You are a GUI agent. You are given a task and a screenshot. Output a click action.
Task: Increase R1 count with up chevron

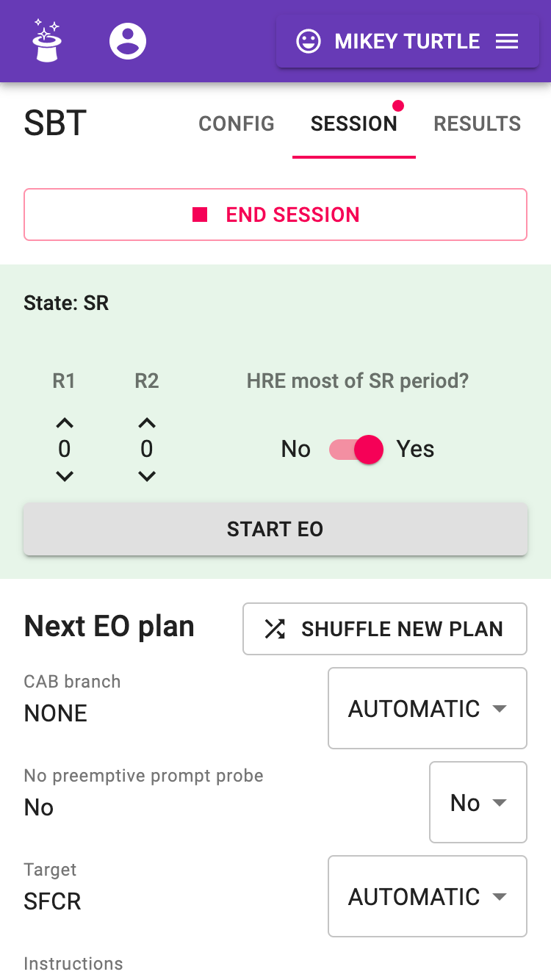click(65, 423)
